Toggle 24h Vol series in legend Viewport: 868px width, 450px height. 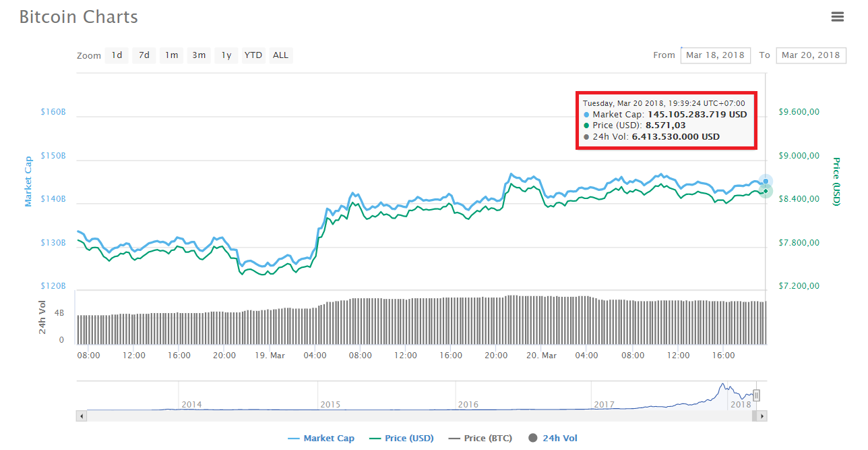(553, 439)
